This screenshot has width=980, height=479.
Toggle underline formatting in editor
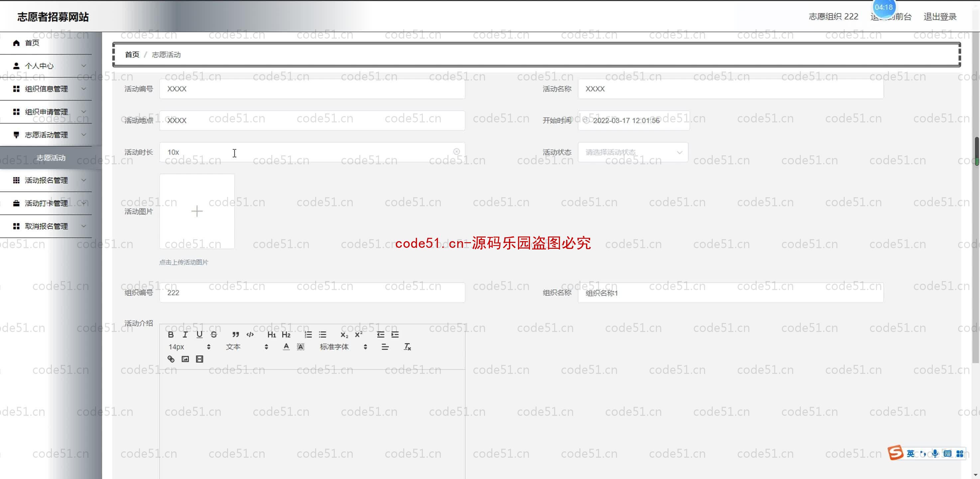click(199, 335)
